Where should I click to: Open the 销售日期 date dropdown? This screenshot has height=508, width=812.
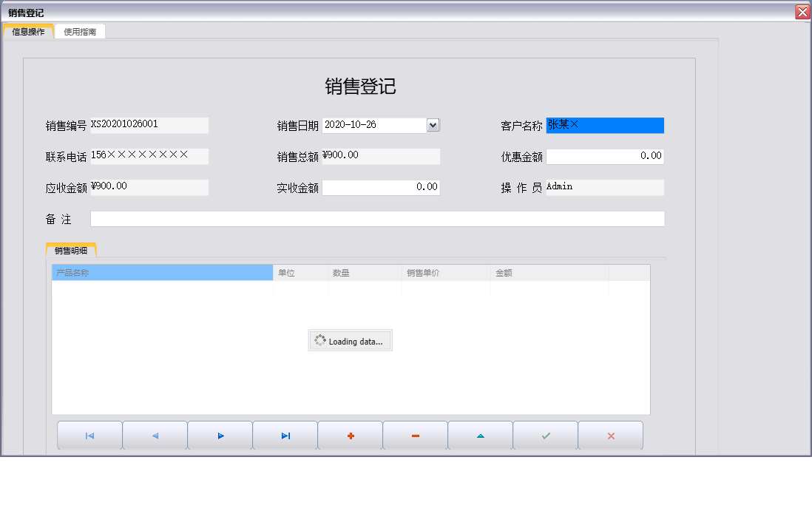433,124
